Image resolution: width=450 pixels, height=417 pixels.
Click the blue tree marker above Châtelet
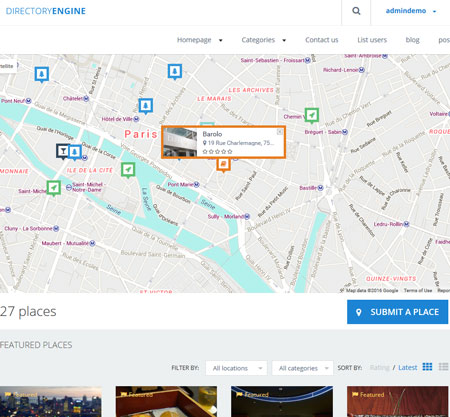(x=42, y=74)
